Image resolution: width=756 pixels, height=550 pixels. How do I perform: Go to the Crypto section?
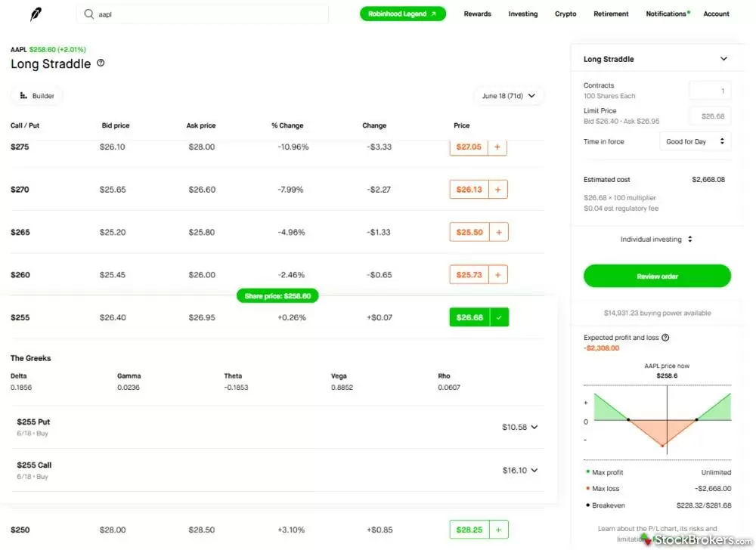(x=565, y=14)
